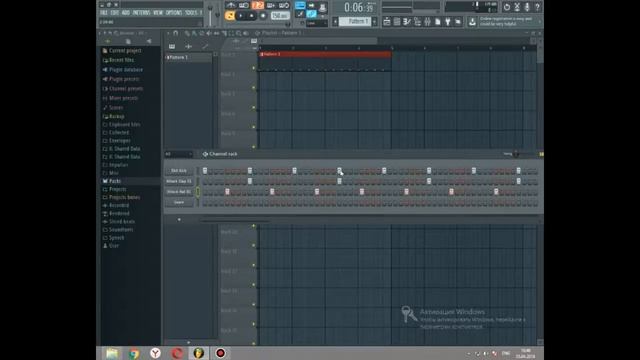Mute Track 2 using its green dot

[x=253, y=88]
